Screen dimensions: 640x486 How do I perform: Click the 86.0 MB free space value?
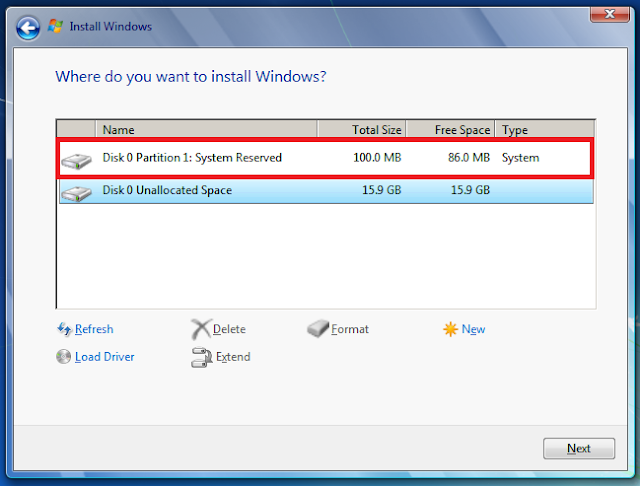click(x=469, y=158)
